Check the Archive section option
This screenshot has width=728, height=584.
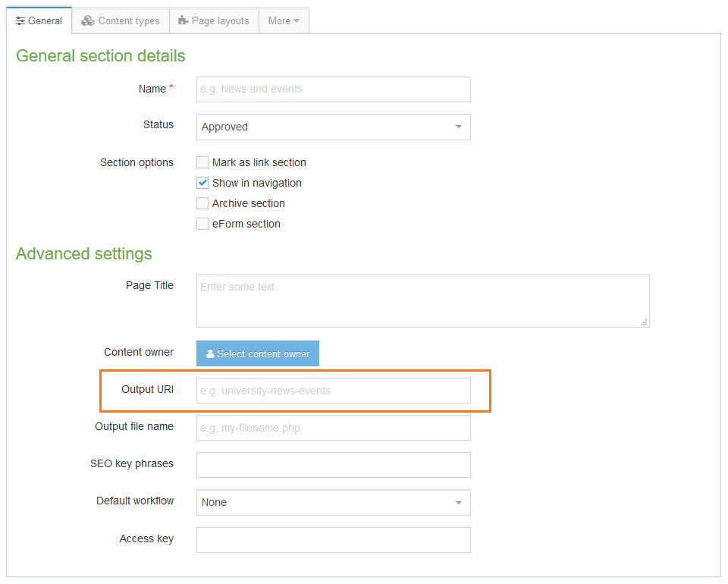(x=202, y=203)
